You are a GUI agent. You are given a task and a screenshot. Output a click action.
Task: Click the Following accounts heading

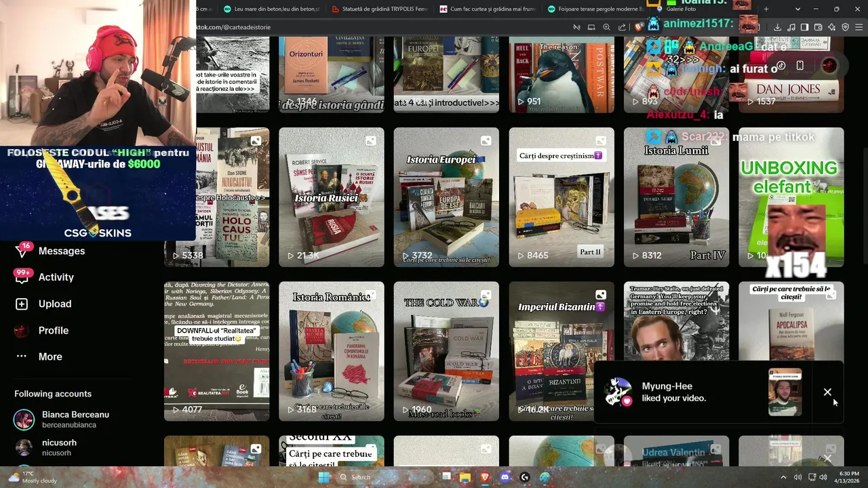coord(53,394)
